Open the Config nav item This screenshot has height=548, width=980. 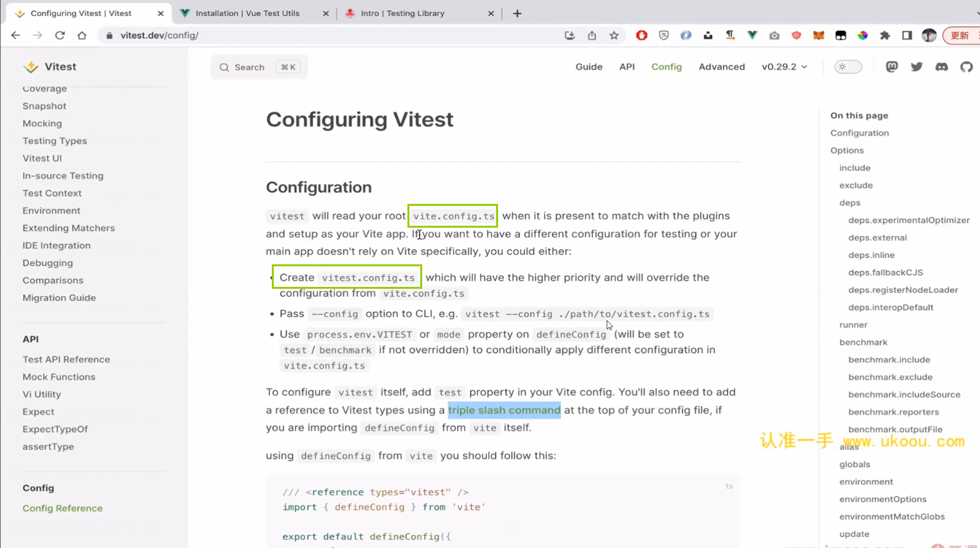click(x=666, y=67)
